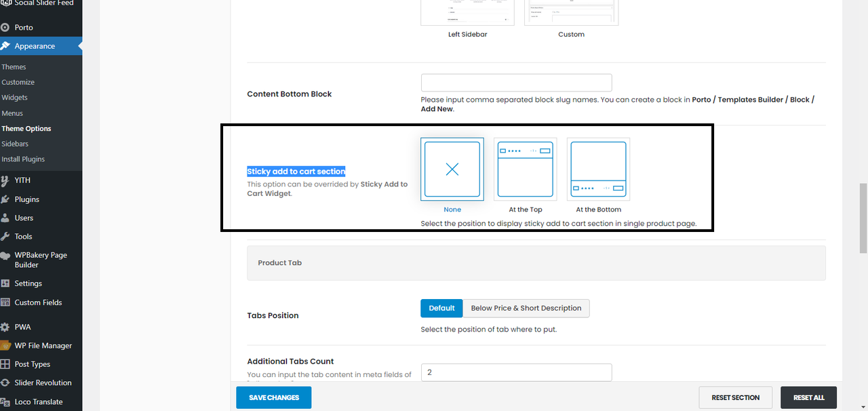This screenshot has height=411, width=868.
Task: Click the Settings sliders icon
Action: point(5,283)
